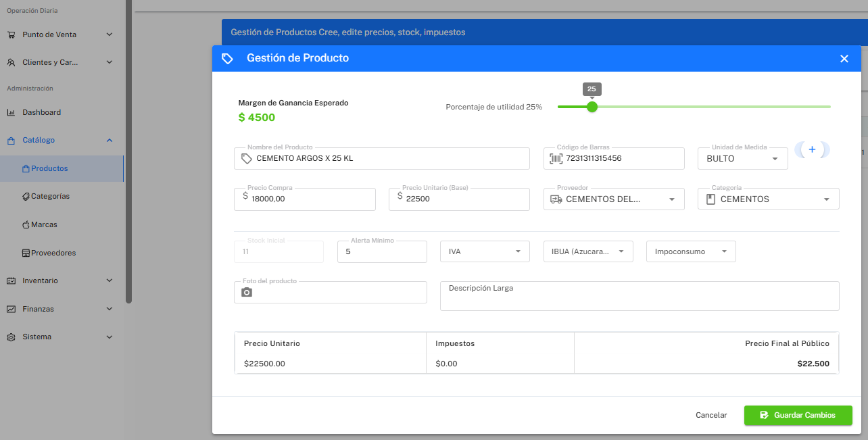Open the Impoconsumo dropdown
The height and width of the screenshot is (440, 868).
pos(691,251)
